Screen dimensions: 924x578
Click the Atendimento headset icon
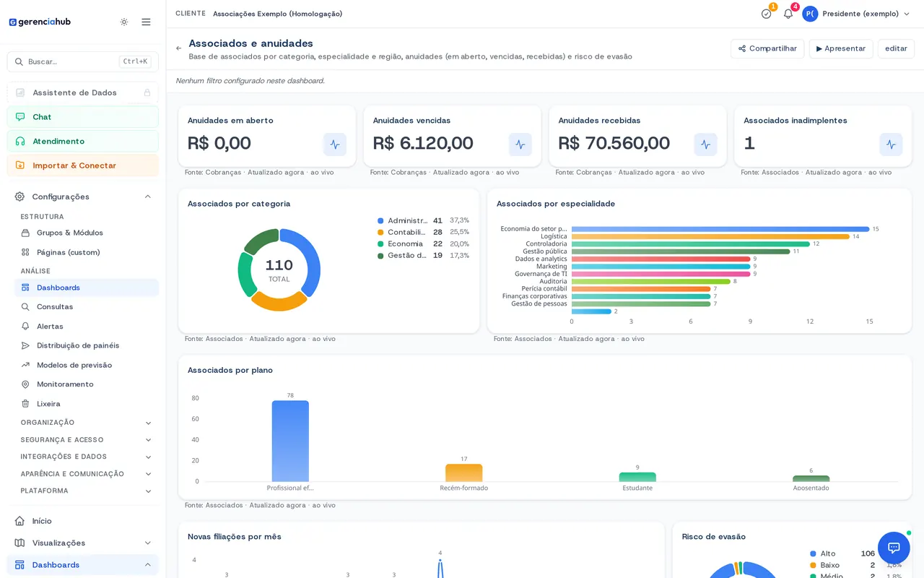(19, 141)
